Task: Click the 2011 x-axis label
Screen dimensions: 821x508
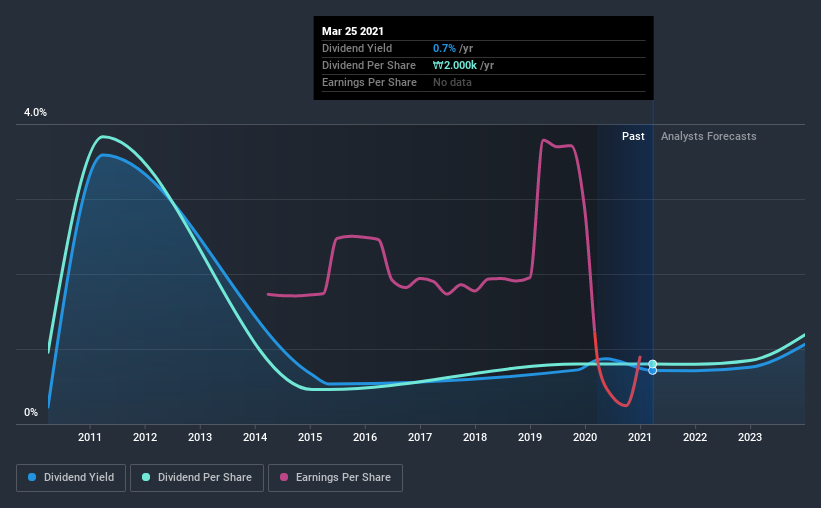Action: [90, 437]
